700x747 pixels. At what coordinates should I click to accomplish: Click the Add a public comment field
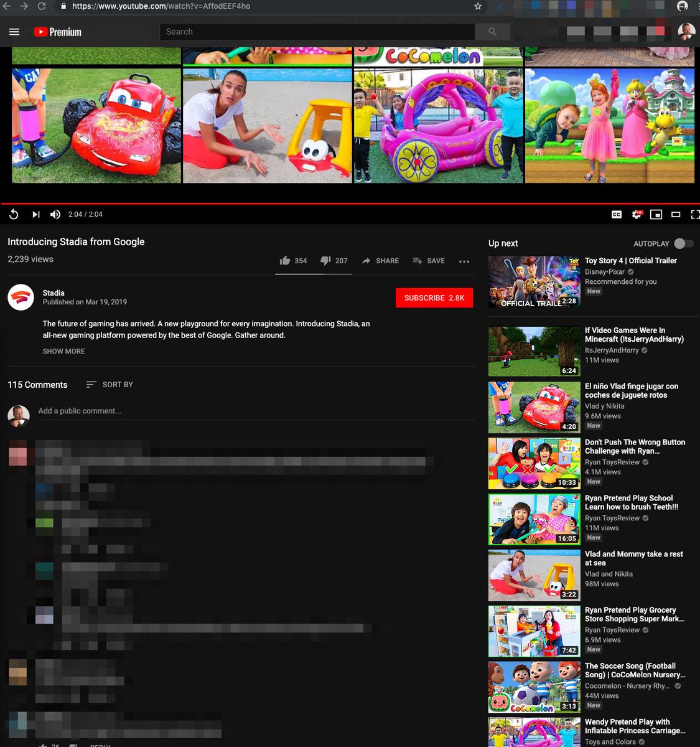255,411
